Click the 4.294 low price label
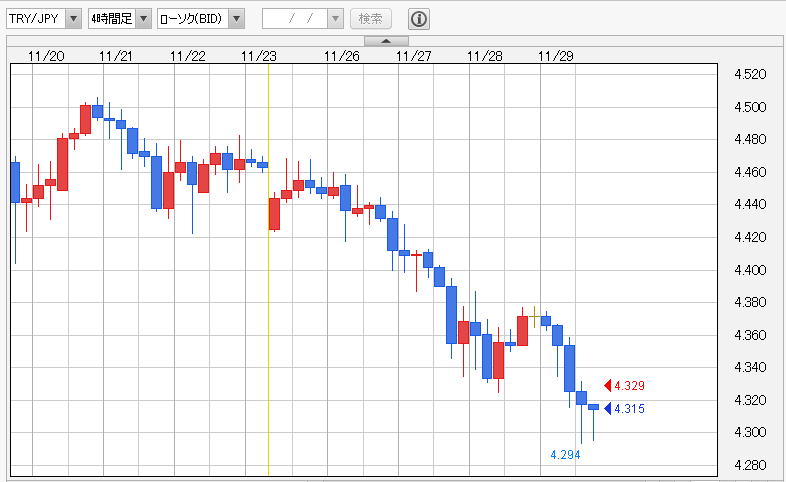 click(565, 454)
